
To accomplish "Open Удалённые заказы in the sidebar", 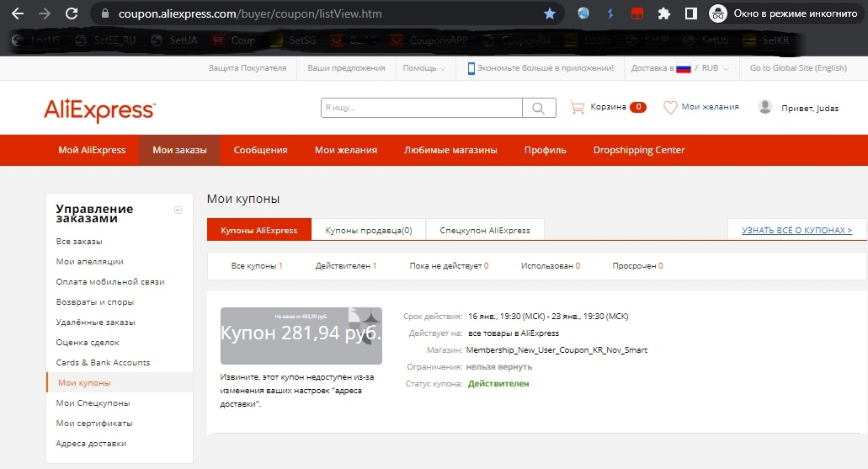I will 95,322.
